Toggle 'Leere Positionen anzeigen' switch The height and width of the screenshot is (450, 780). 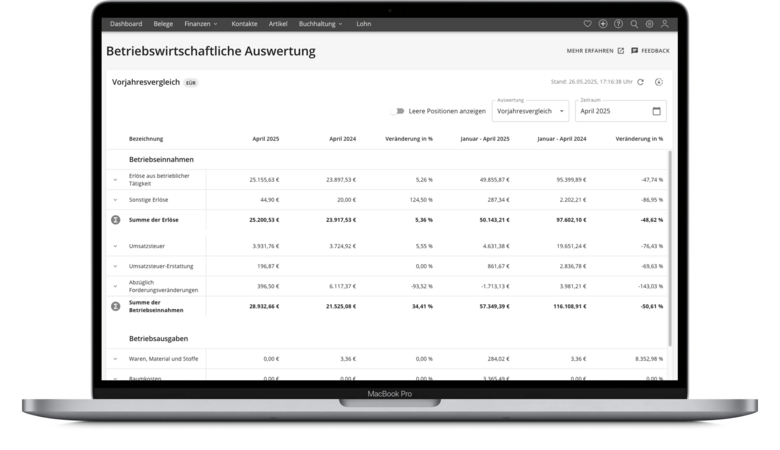(399, 111)
